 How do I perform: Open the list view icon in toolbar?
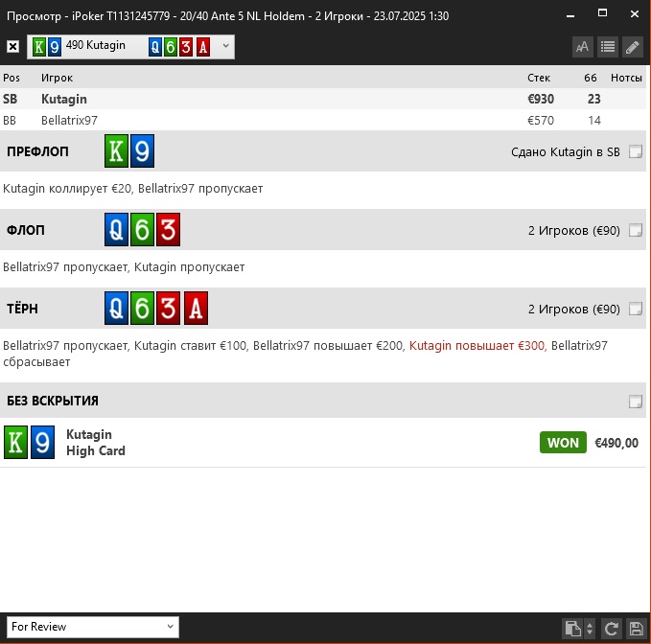(x=608, y=47)
